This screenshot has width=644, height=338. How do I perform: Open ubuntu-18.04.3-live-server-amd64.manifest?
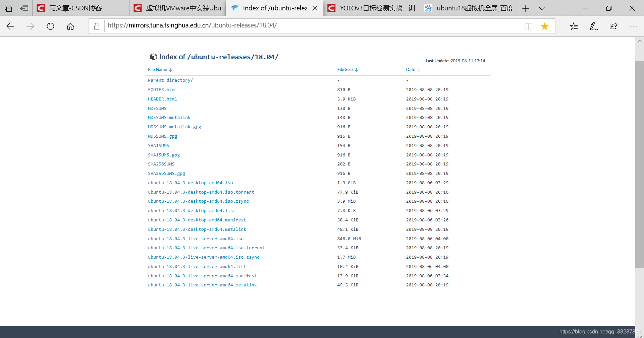click(x=202, y=276)
